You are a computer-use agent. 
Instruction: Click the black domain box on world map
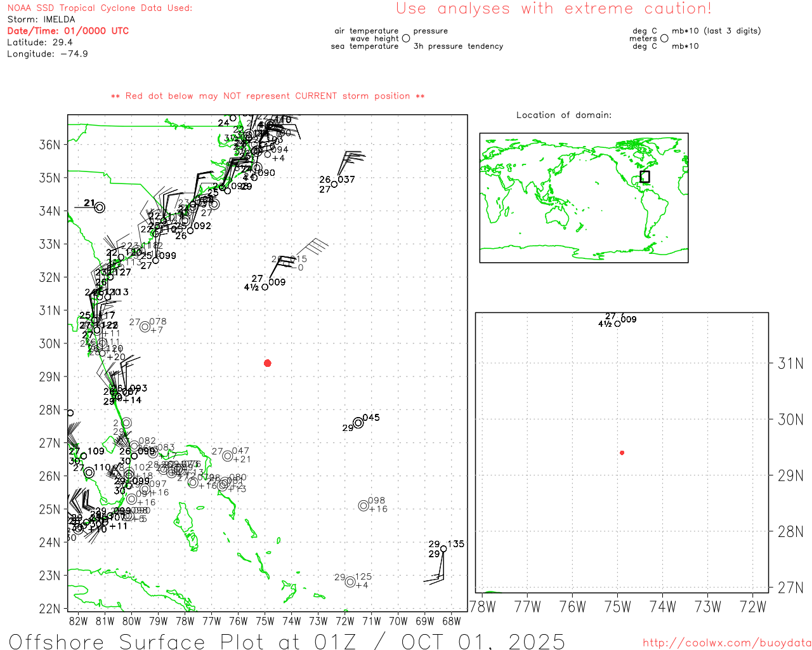[645, 176]
